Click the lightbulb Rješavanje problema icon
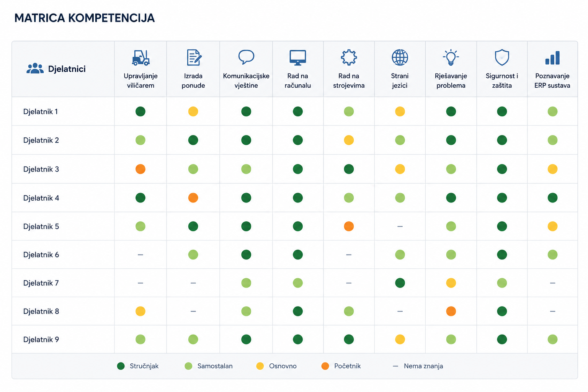Screen dimensions: 588x392 click(x=451, y=57)
